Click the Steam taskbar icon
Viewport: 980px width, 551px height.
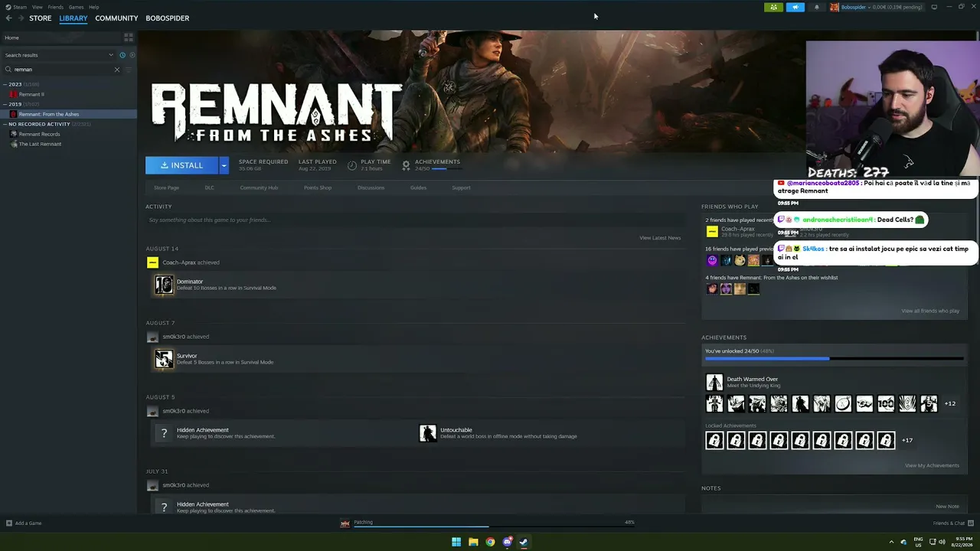tap(524, 542)
